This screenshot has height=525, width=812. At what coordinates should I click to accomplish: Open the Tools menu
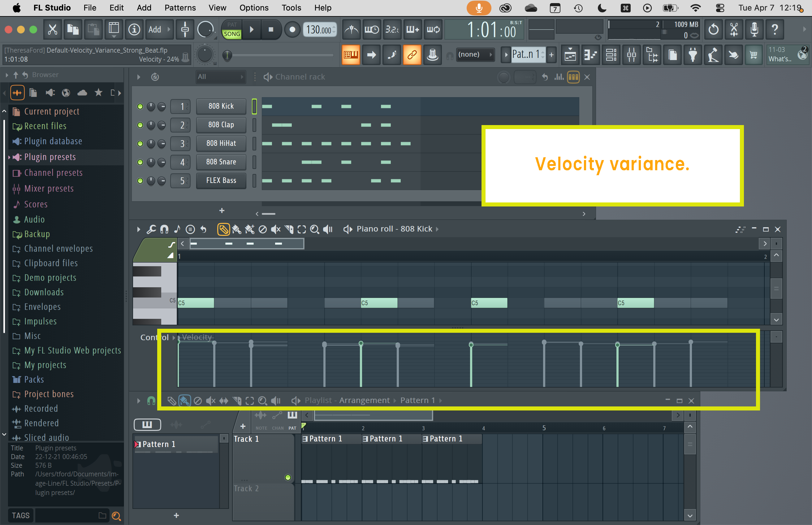(x=291, y=8)
